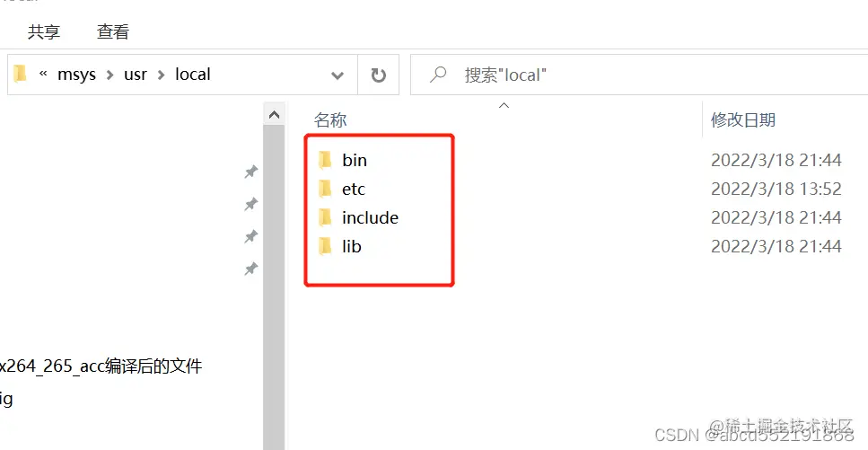Screen dimensions: 868x450
Task: Navigate to msys in the breadcrumb
Action: coord(76,75)
